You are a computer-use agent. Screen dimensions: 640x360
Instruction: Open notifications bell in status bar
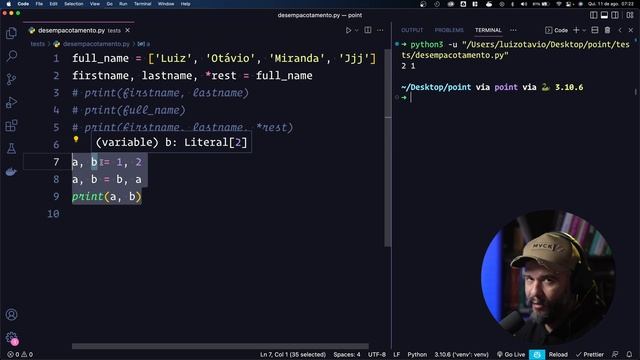629,354
